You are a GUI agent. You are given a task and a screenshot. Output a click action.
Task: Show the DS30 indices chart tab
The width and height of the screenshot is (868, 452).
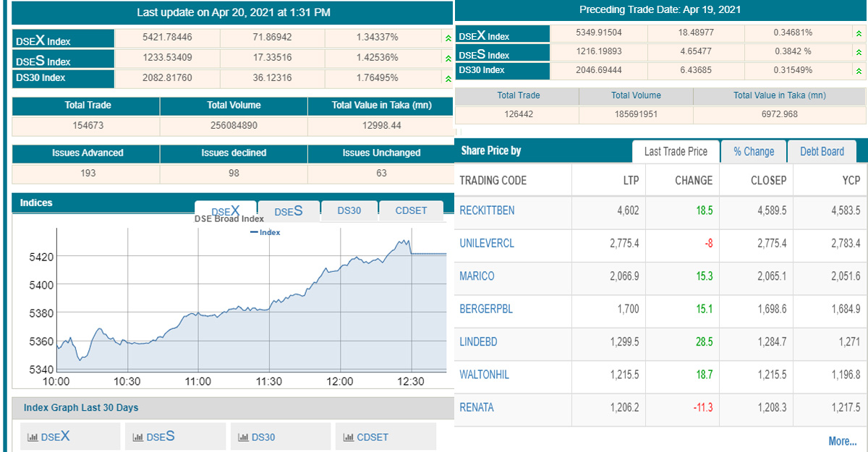pos(349,211)
